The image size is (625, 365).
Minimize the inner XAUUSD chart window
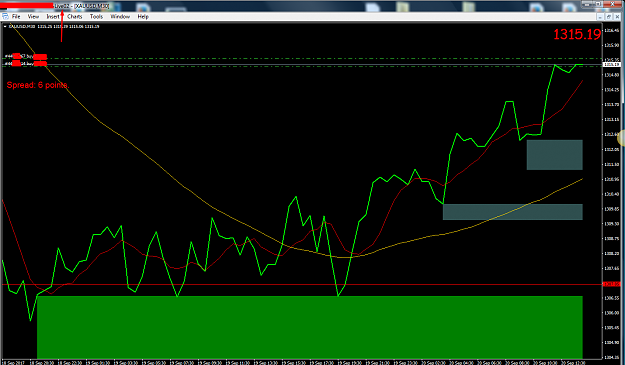[600, 17]
